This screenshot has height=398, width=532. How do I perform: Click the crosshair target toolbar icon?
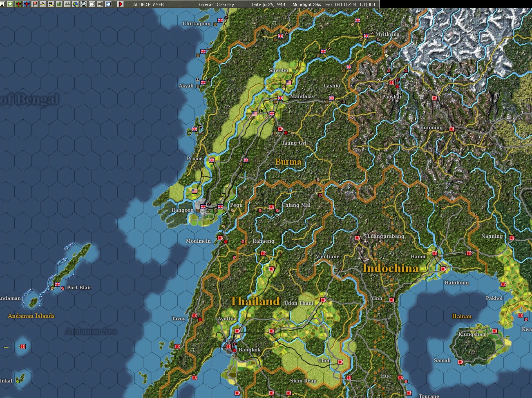(84, 4)
